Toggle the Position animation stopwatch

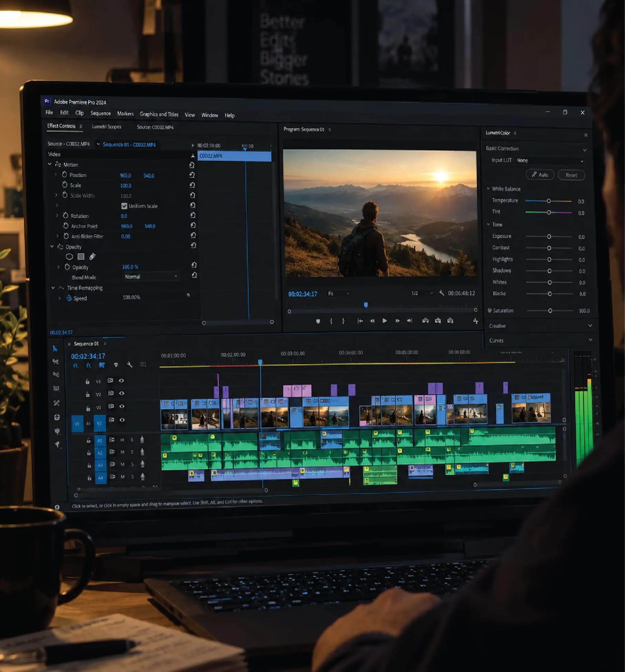pyautogui.click(x=64, y=175)
